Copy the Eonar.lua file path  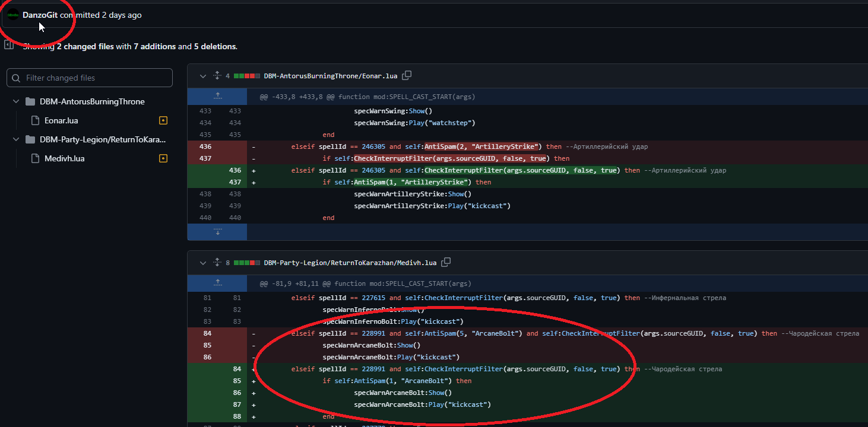(x=407, y=75)
